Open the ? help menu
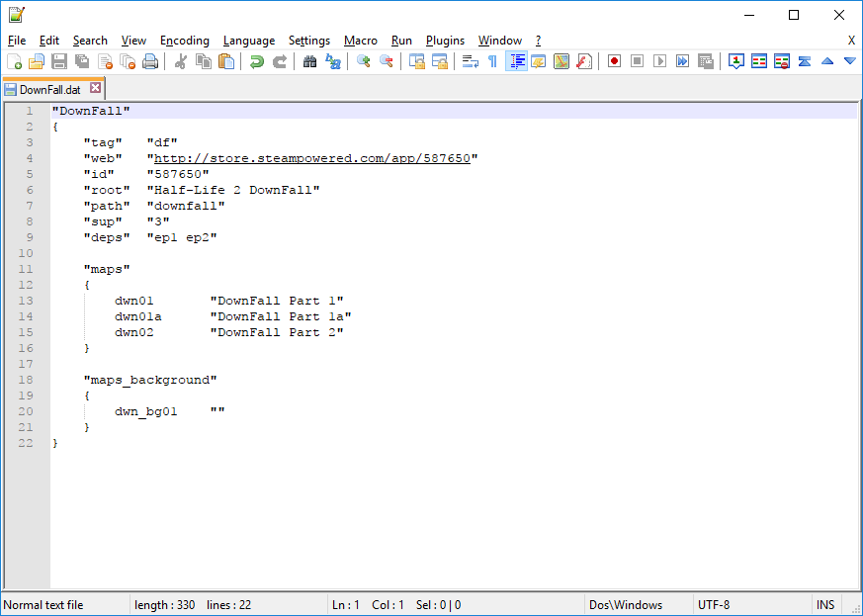Screen dimensions: 863x616 coord(538,41)
